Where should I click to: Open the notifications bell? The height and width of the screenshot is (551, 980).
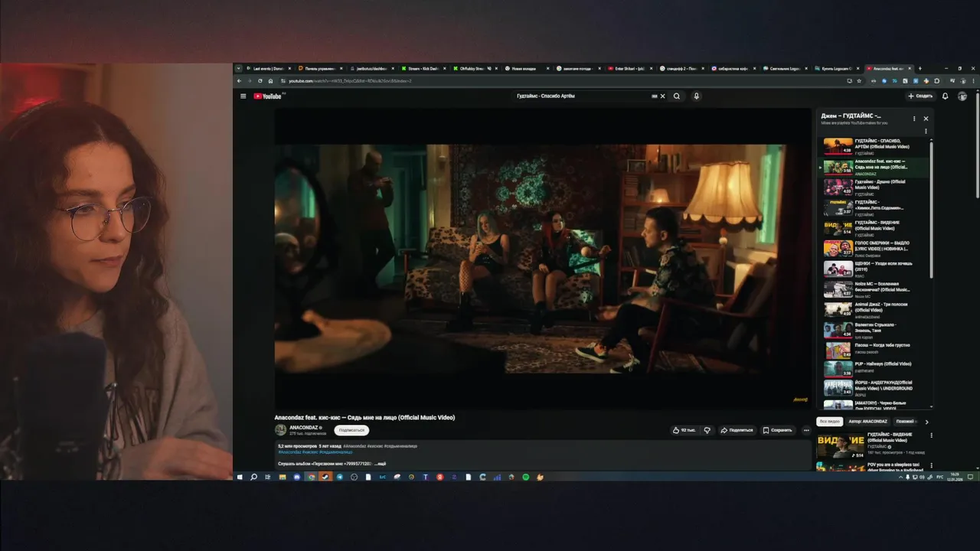pyautogui.click(x=945, y=96)
